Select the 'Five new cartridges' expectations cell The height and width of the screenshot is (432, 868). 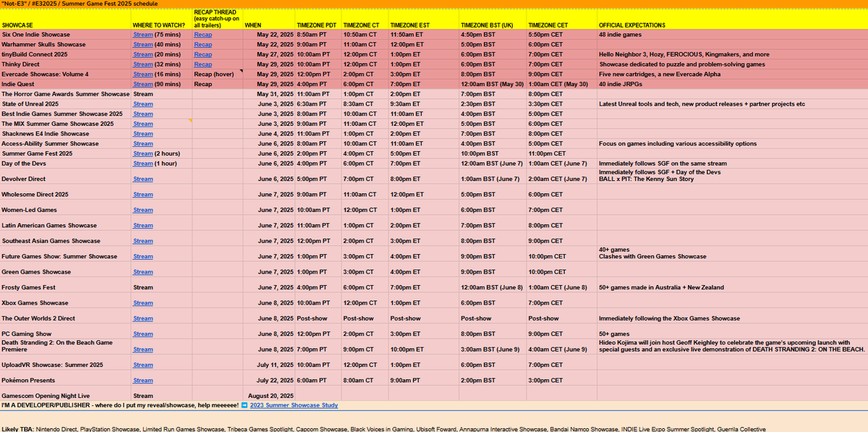click(732, 74)
